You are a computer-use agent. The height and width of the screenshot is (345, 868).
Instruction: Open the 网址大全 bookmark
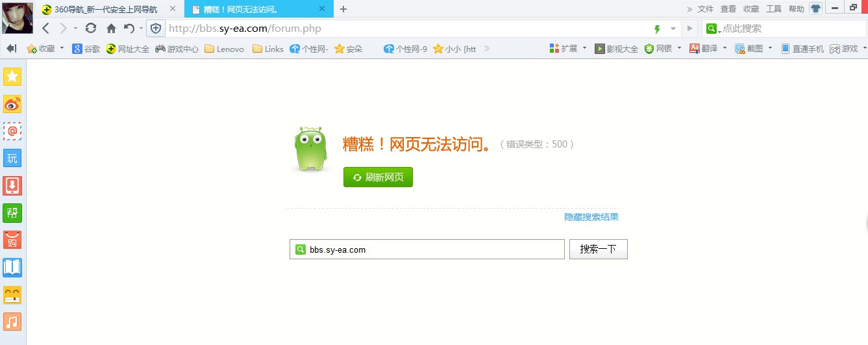point(128,49)
